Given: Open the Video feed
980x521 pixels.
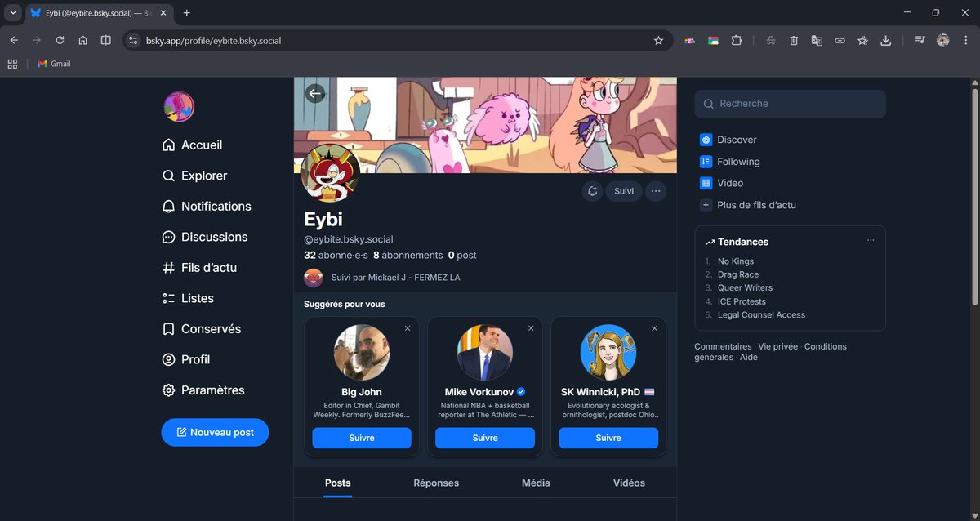Looking at the screenshot, I should [722, 183].
